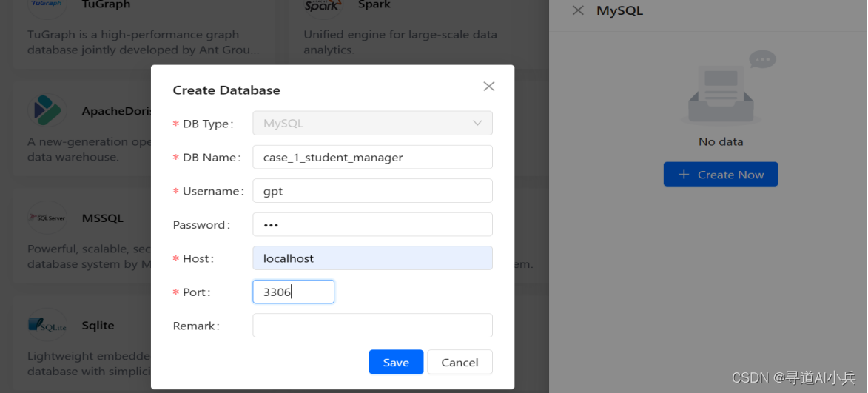Screen dimensions: 868x393
Task: Focus the Username field containing gpt
Action: (372, 191)
